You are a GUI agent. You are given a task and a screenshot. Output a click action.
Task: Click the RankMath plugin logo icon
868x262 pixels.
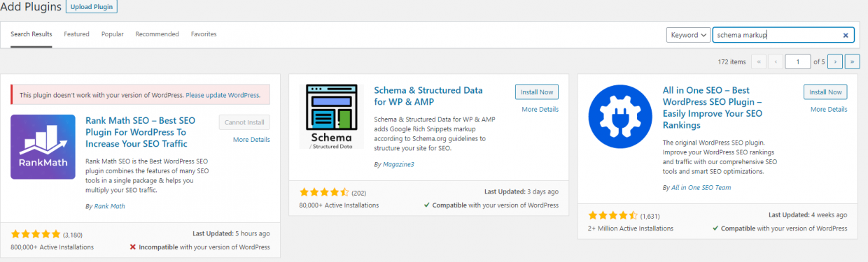pos(43,147)
